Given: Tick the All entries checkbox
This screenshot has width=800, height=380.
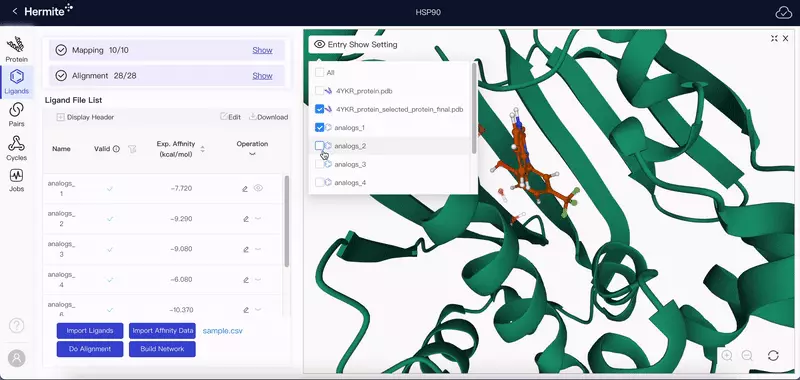Looking at the screenshot, I should 319,72.
